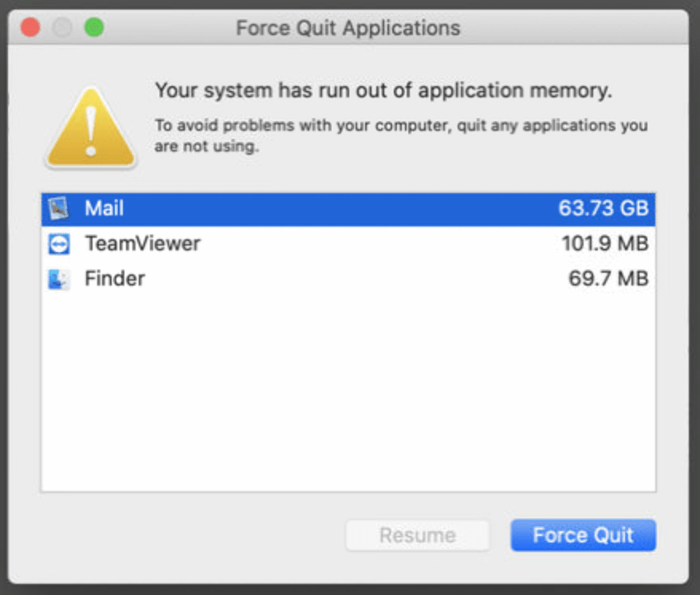Viewport: 700px width, 595px height.
Task: Click the yellow warning triangle icon
Action: coord(92,128)
